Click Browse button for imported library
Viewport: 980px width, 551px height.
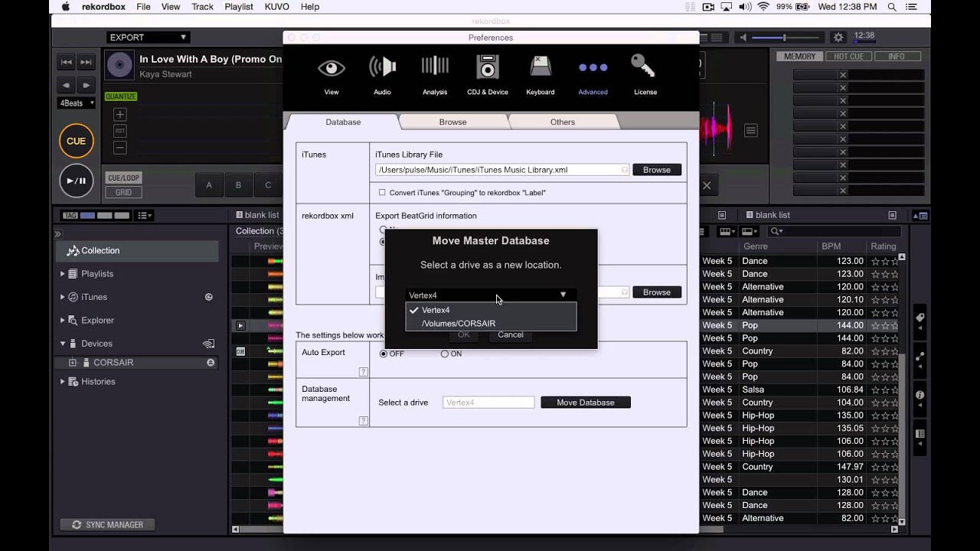[x=657, y=292]
